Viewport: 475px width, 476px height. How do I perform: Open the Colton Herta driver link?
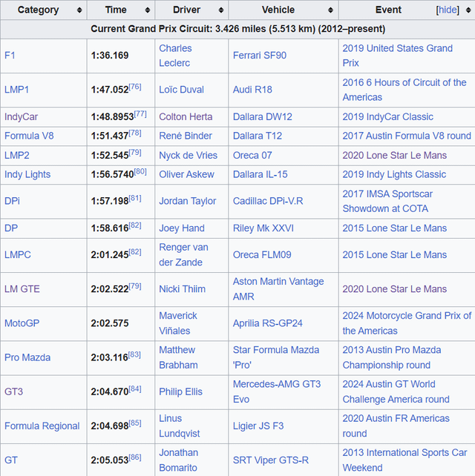click(186, 117)
